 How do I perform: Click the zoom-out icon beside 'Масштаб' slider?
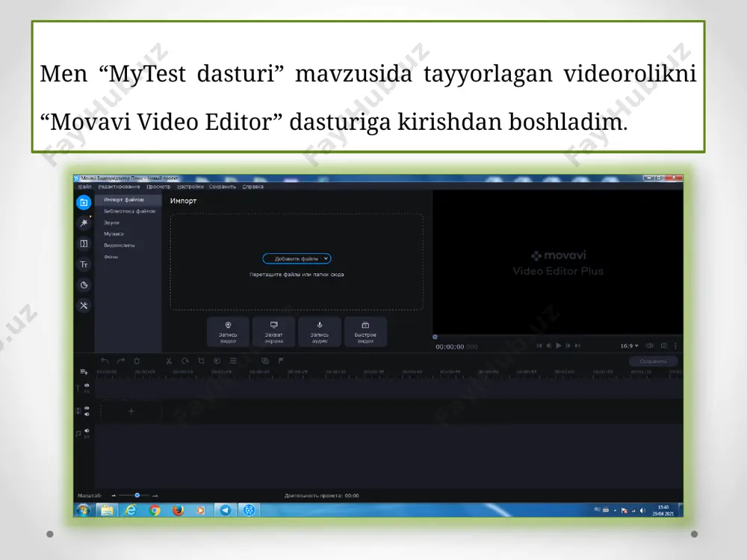114,496
